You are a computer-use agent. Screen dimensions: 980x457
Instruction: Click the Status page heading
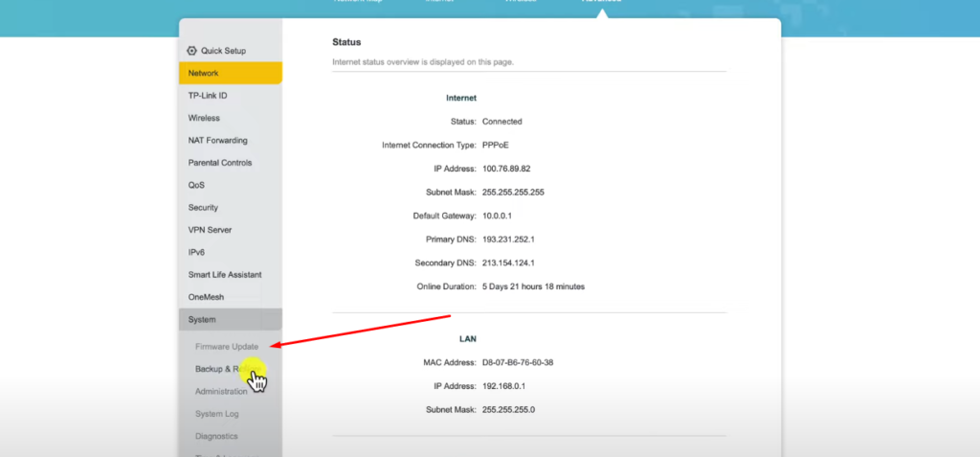(x=346, y=42)
